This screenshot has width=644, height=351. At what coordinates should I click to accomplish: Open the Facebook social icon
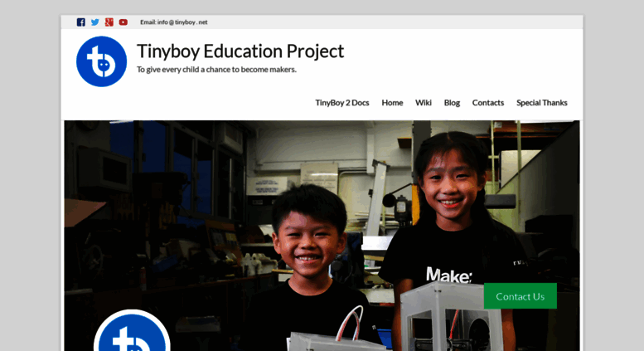point(81,22)
